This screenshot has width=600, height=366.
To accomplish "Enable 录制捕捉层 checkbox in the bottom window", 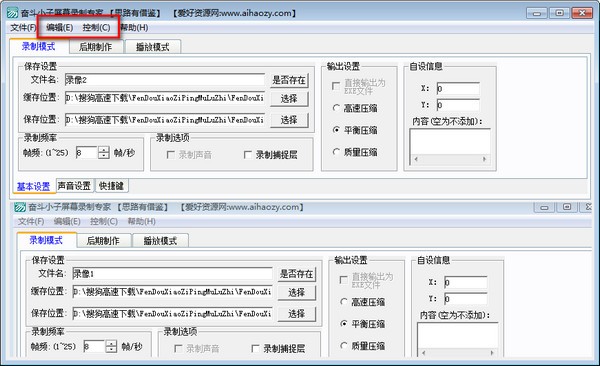I will pyautogui.click(x=255, y=348).
